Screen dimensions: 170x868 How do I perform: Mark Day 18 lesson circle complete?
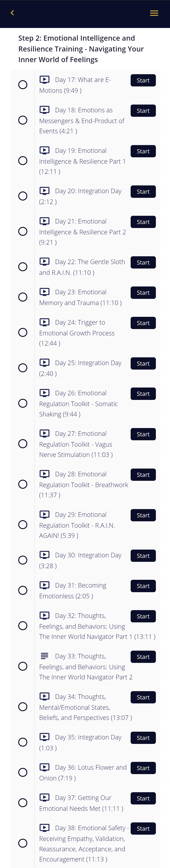[23, 120]
